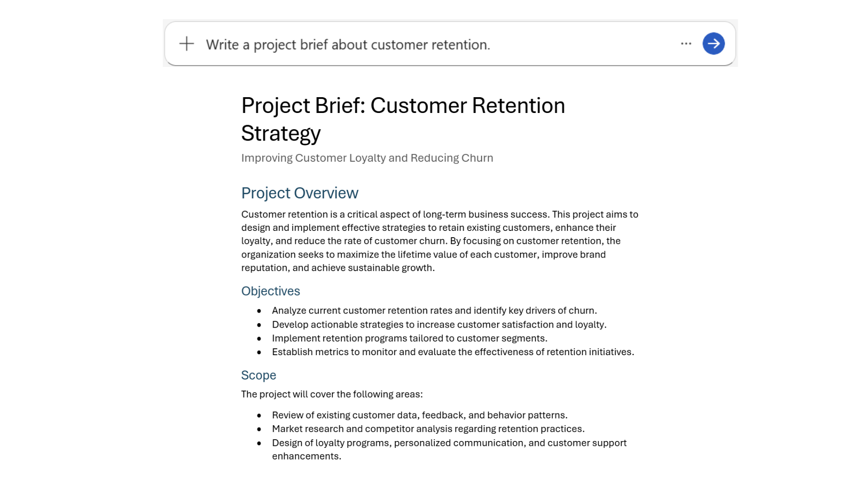868x488 pixels.
Task: Click the bullet 'Develop actionable strategies'
Action: [x=439, y=324]
